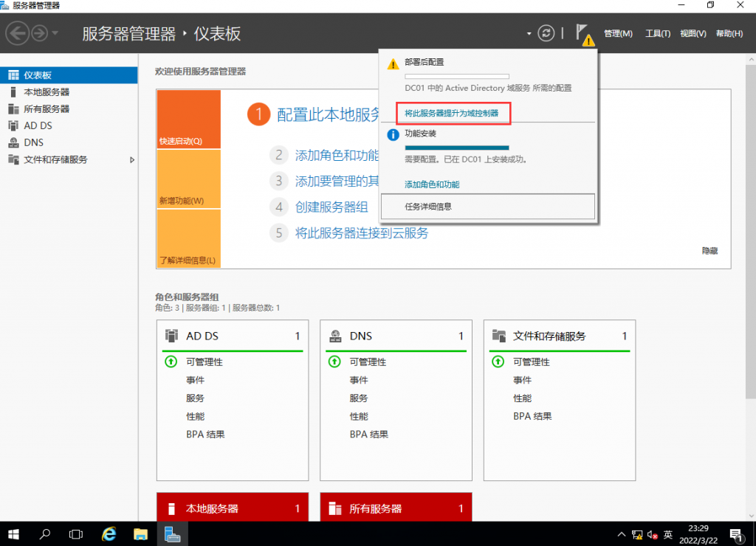Click 将此服务器提升为域控制器 link
Screen dimensions: 756x546
[451, 113]
